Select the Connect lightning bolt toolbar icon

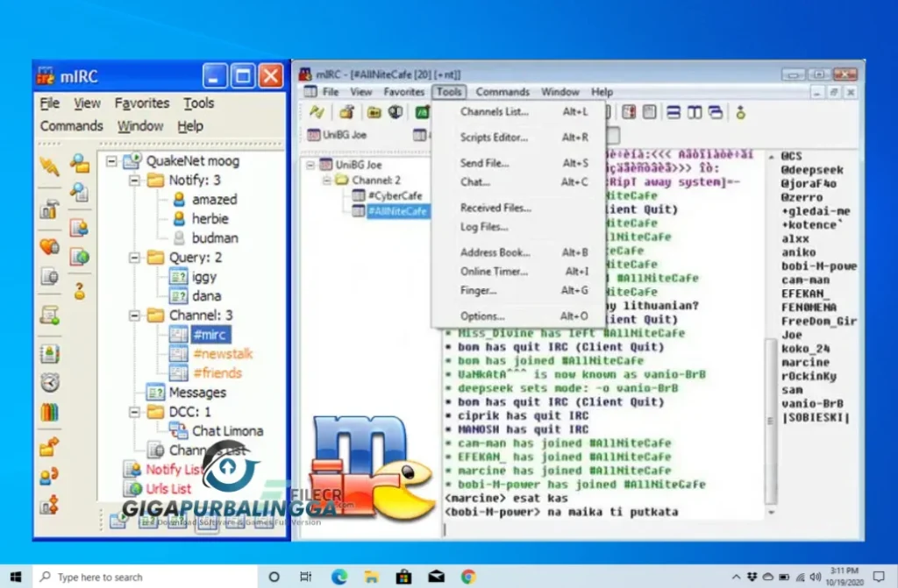coord(49,165)
